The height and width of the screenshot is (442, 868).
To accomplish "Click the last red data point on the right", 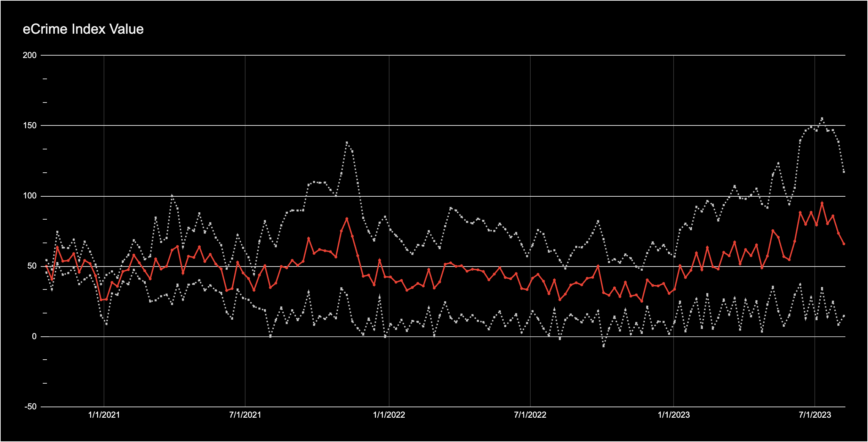I will [x=844, y=244].
